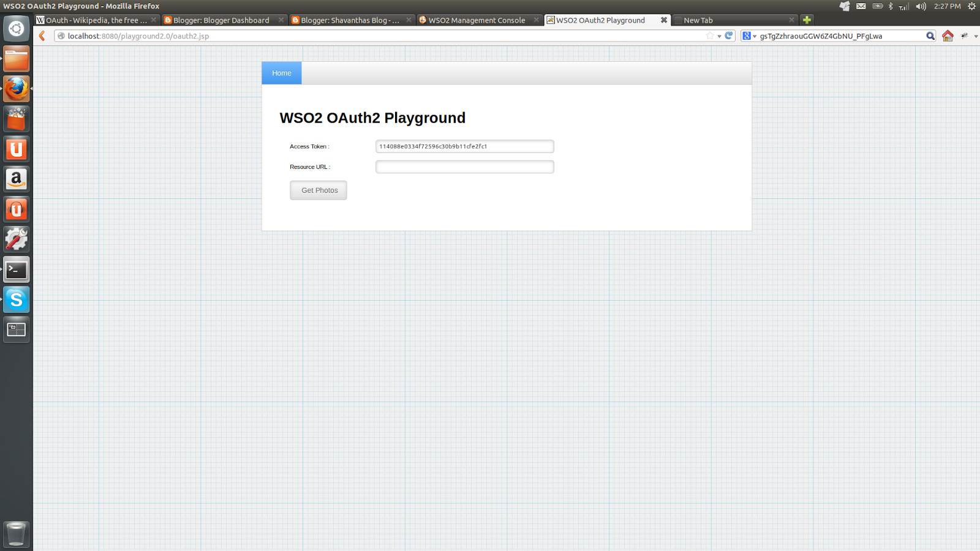Viewport: 980px width, 551px height.
Task: Focus the Access Token field
Action: pyautogui.click(x=465, y=146)
